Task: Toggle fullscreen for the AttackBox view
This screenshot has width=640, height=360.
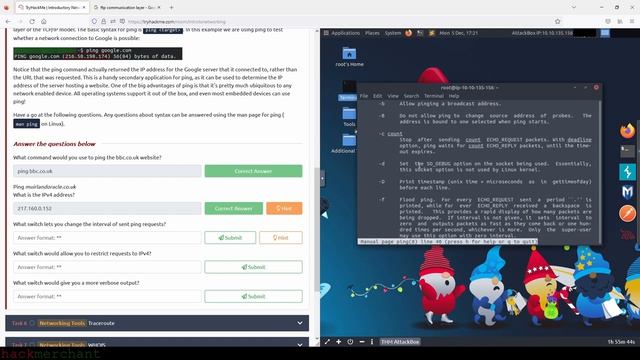Action: [327, 342]
